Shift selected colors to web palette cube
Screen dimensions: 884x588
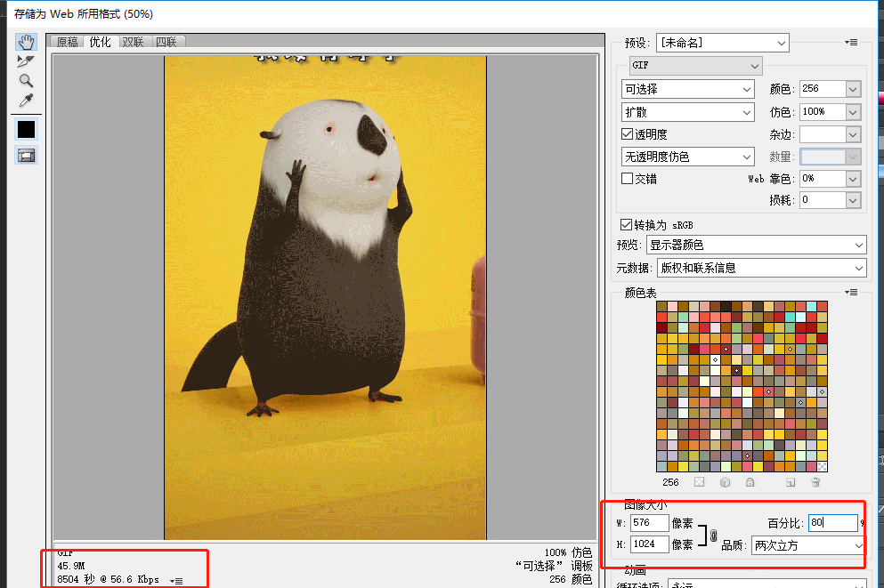tap(725, 482)
